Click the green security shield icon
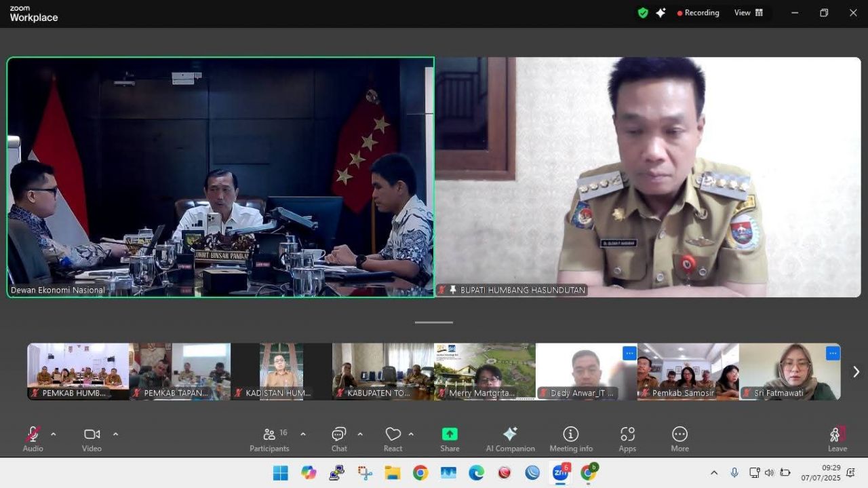This screenshot has width=868, height=488. 643,13
